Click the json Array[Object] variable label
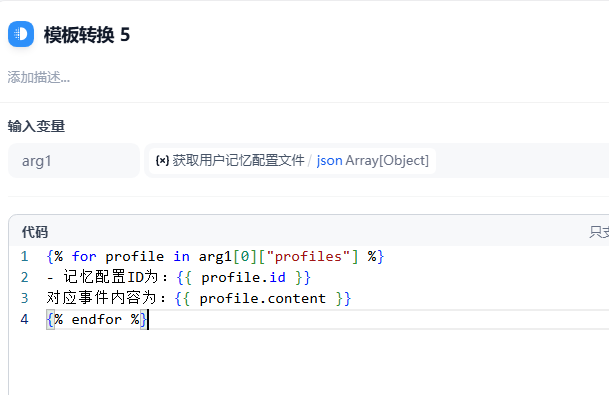The height and width of the screenshot is (395, 609). pyautogui.click(x=372, y=160)
